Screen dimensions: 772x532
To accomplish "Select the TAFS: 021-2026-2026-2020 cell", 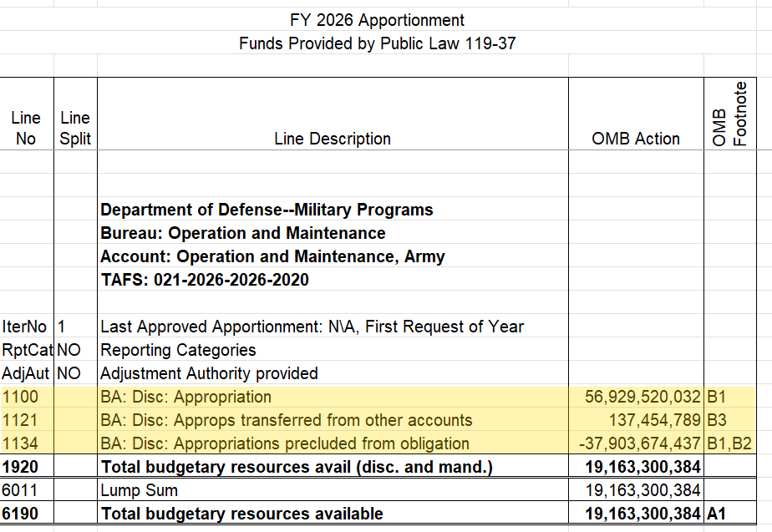I will pyautogui.click(x=205, y=280).
